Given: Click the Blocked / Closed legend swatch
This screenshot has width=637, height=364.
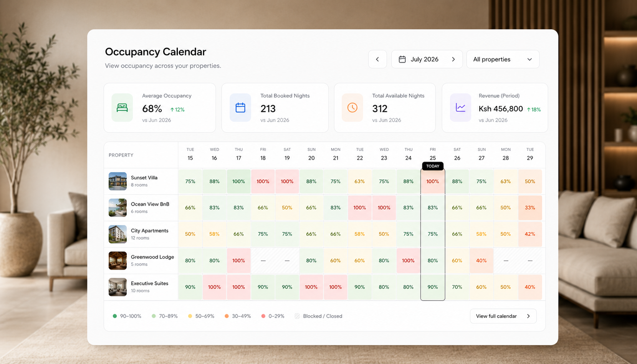Looking at the screenshot, I should (x=297, y=316).
